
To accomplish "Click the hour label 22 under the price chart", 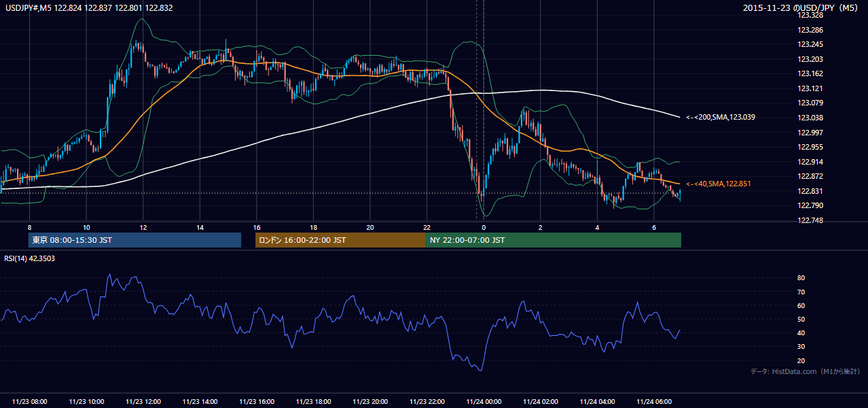I will point(427,227).
